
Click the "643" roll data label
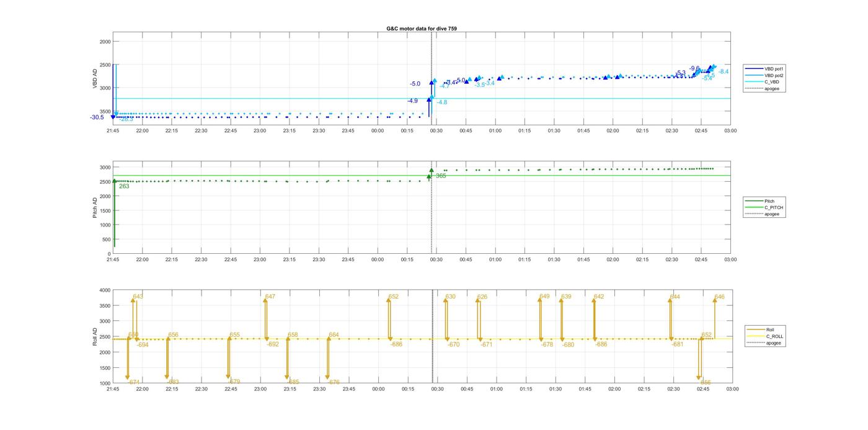click(x=138, y=297)
